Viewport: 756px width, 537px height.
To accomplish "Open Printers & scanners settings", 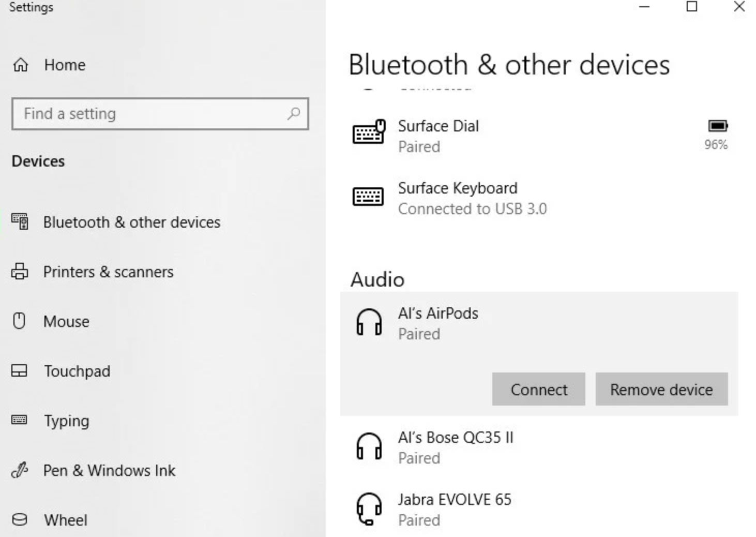I will (x=108, y=272).
